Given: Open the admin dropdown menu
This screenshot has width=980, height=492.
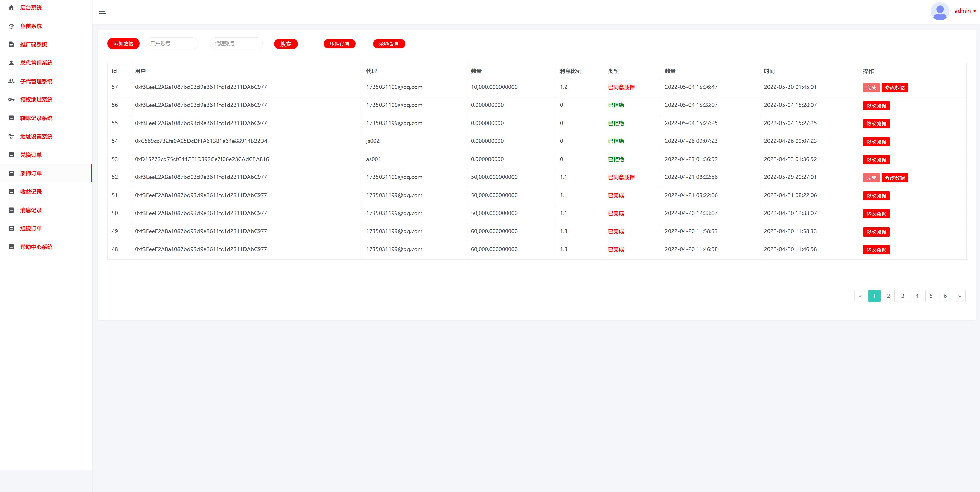Looking at the screenshot, I should [965, 11].
